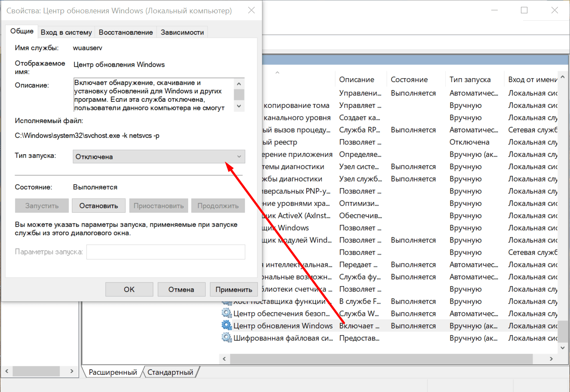Close the service properties dialog
This screenshot has width=570, height=392.
pyautogui.click(x=251, y=11)
